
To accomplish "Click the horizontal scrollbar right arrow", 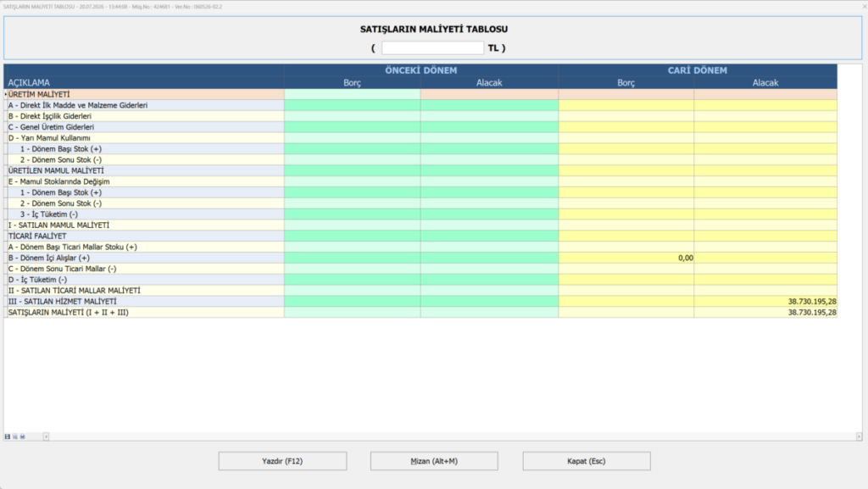I will pos(860,436).
